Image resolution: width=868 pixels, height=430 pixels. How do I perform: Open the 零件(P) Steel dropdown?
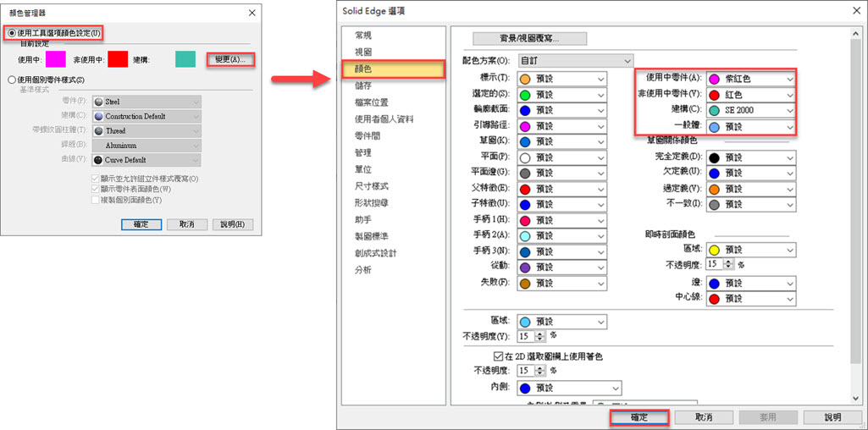tap(147, 102)
